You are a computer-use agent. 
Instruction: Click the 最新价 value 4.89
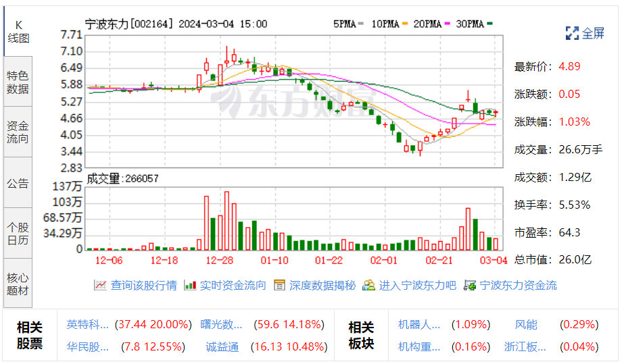pyautogui.click(x=569, y=67)
